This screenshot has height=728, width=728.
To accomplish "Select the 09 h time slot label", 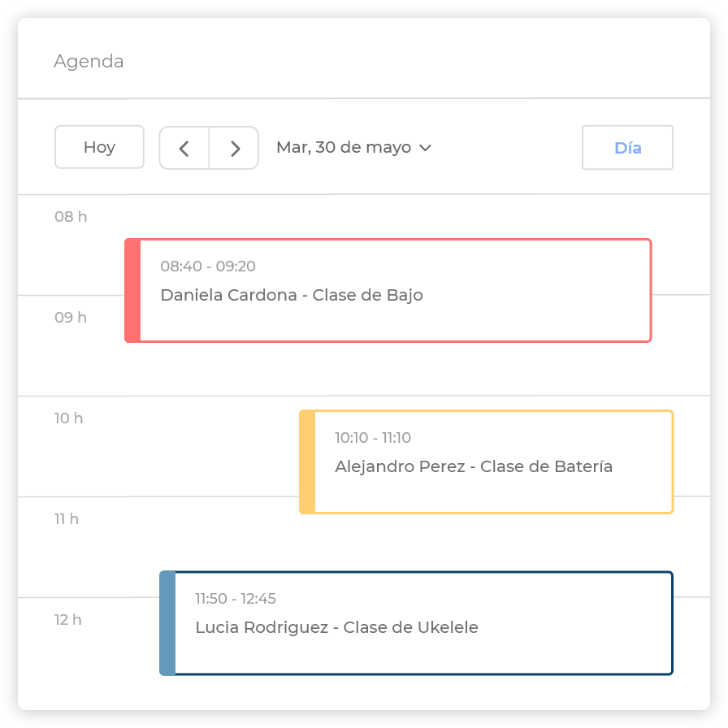I will pyautogui.click(x=71, y=318).
